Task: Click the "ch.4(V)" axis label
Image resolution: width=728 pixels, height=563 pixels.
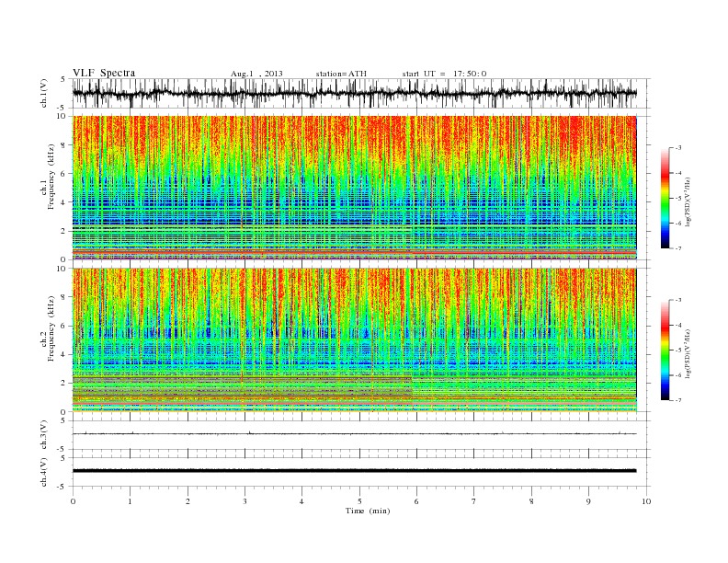Action: point(44,472)
